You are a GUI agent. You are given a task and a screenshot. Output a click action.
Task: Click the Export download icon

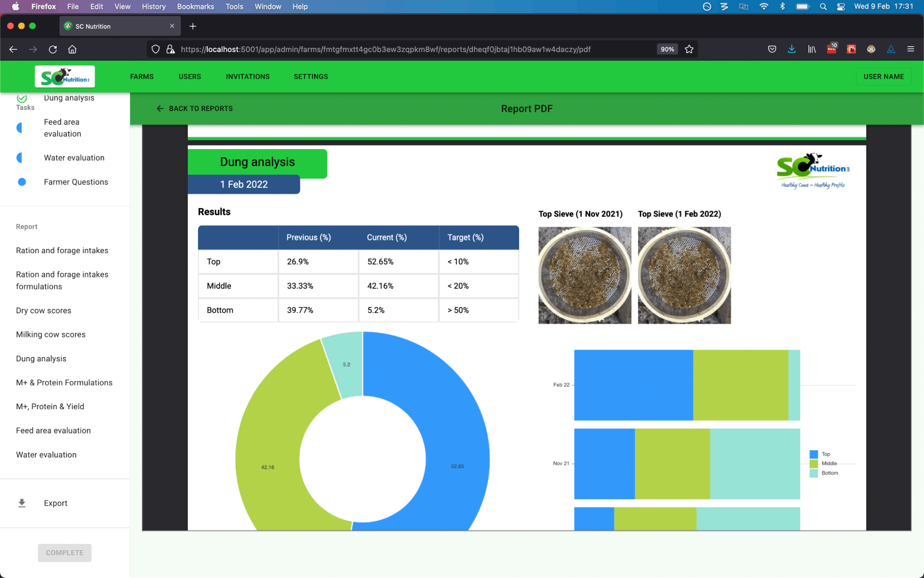(22, 503)
